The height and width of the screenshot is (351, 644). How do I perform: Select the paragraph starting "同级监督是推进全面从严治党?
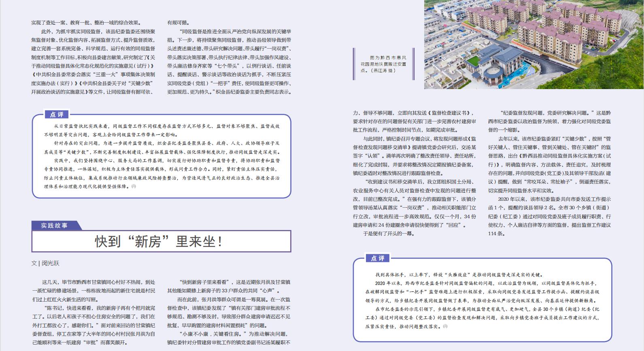229,62
